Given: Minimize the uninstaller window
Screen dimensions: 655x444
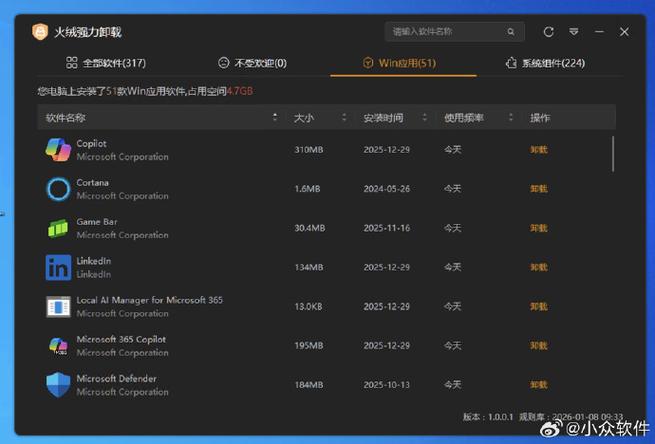Looking at the screenshot, I should (x=599, y=32).
